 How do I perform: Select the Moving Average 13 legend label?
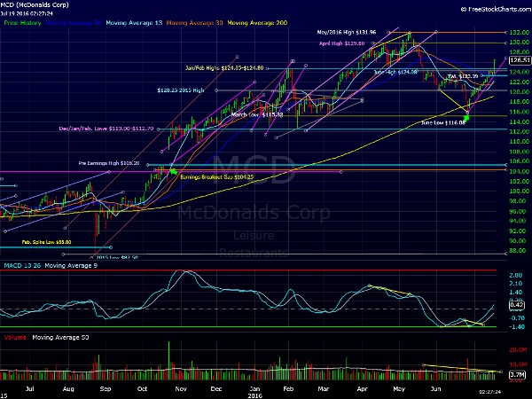[x=134, y=23]
